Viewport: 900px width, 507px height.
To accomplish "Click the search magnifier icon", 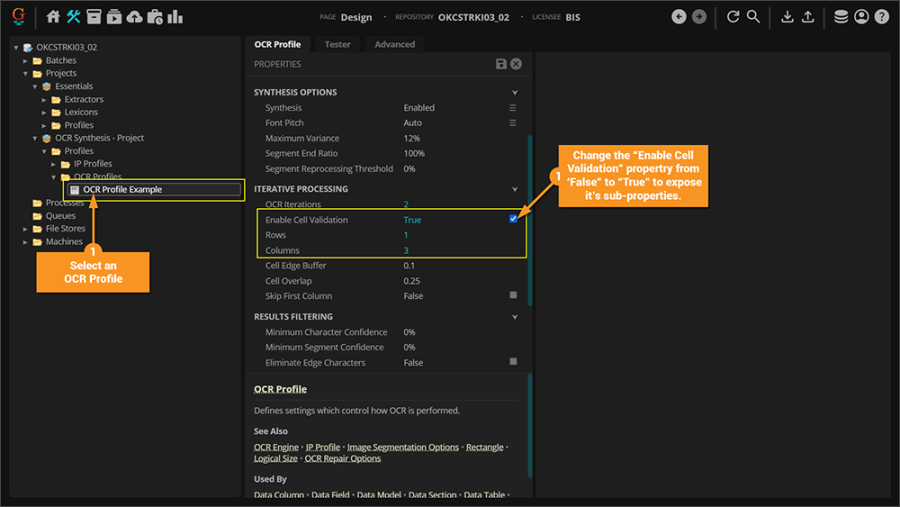I will click(754, 17).
